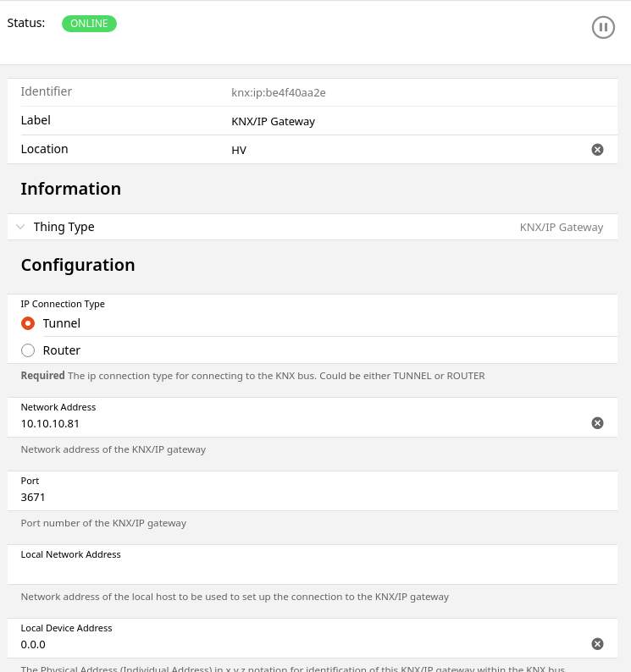Click the Configuration section heading
The image size is (631, 672).
77,265
